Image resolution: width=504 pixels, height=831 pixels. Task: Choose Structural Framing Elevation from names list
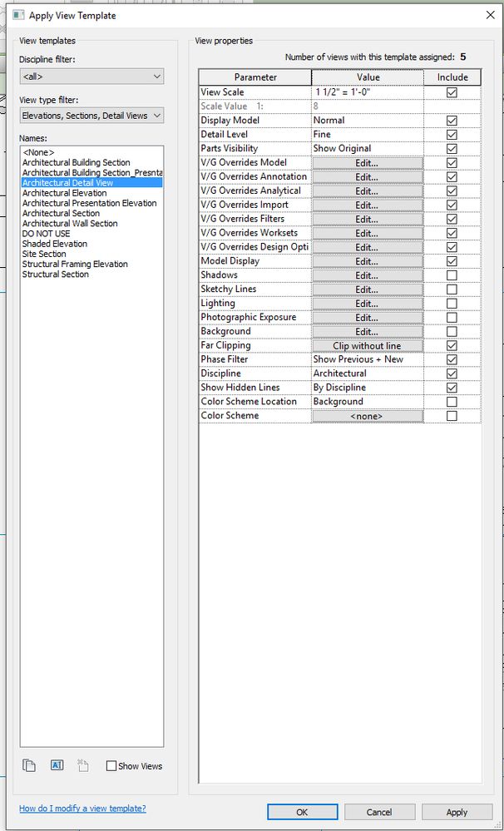(x=75, y=264)
